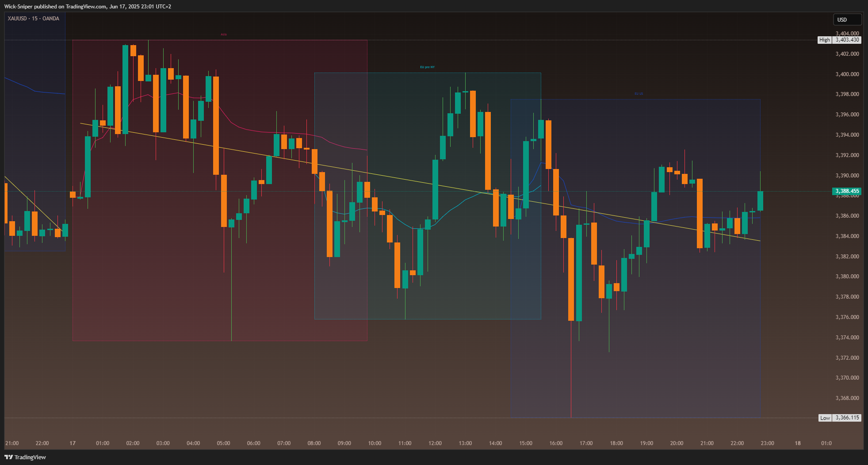Click the 3,398.000 price axis label
The image size is (868, 465).
[847, 94]
